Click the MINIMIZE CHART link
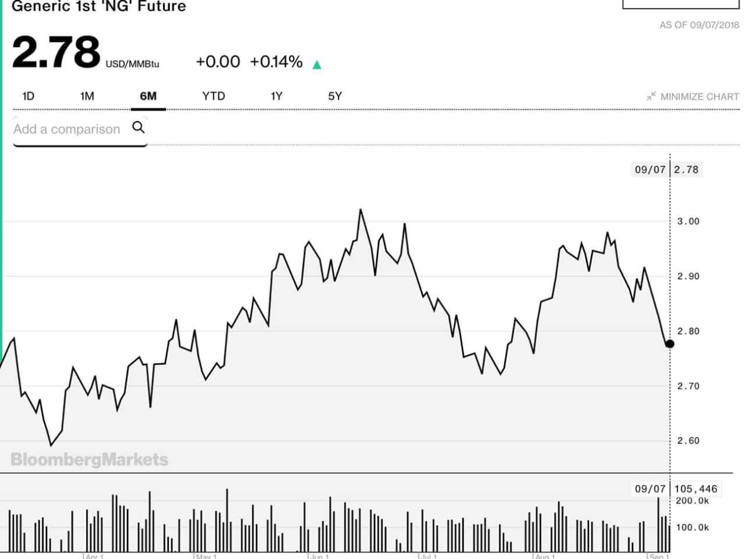Screen dimensions: 756x559 [x=699, y=96]
